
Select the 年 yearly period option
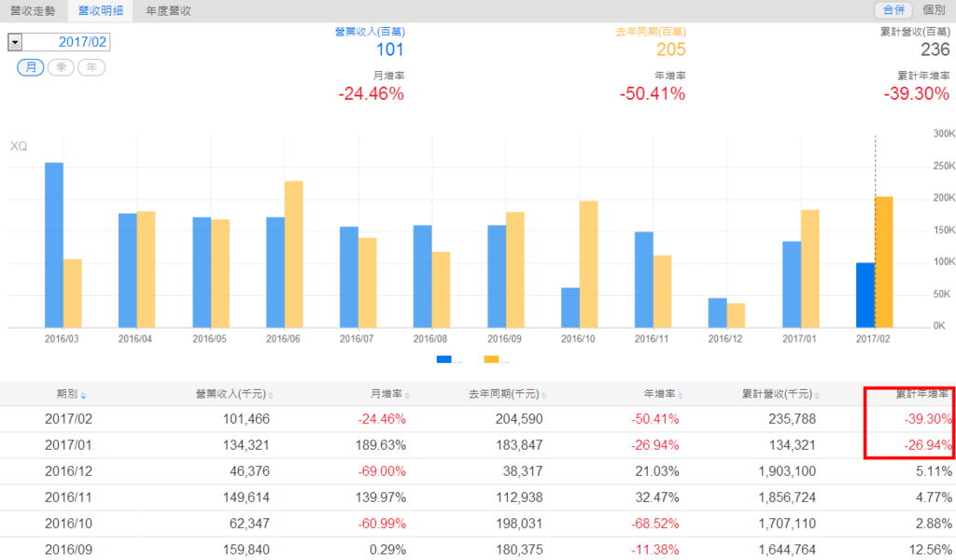(91, 67)
